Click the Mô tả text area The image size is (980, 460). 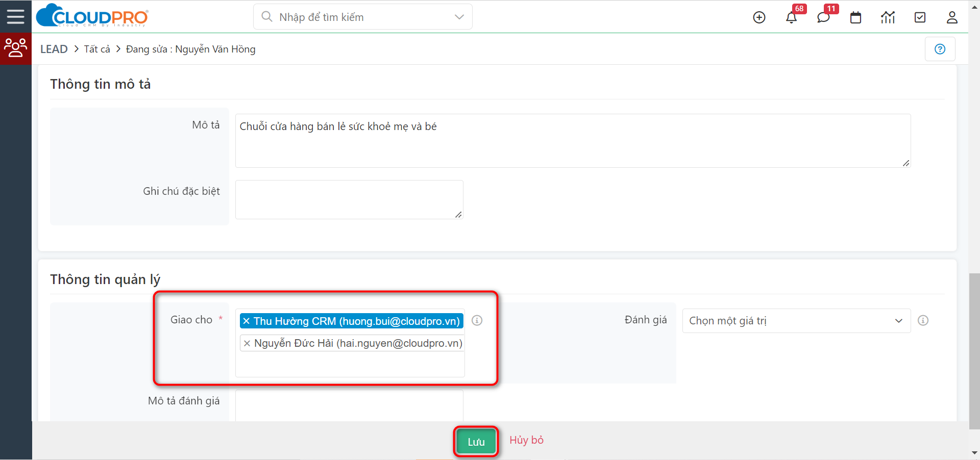[x=573, y=141]
